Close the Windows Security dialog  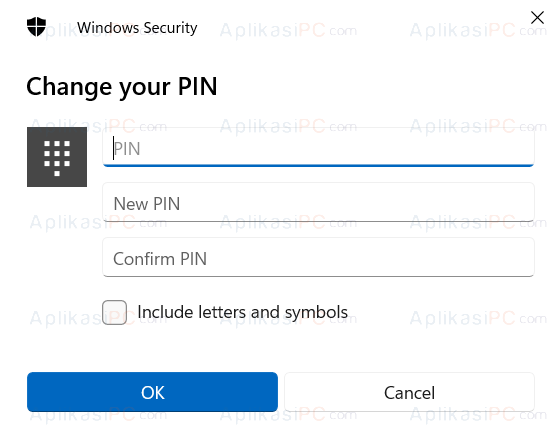point(537,18)
